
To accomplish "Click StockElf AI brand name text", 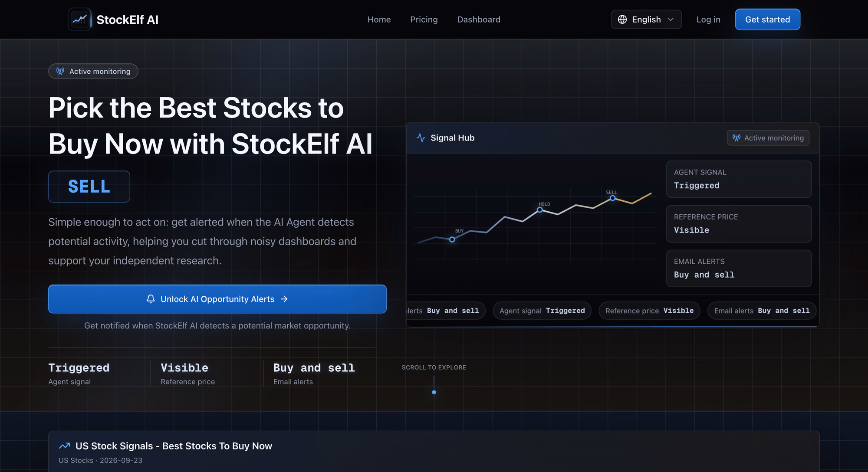I will tap(127, 20).
